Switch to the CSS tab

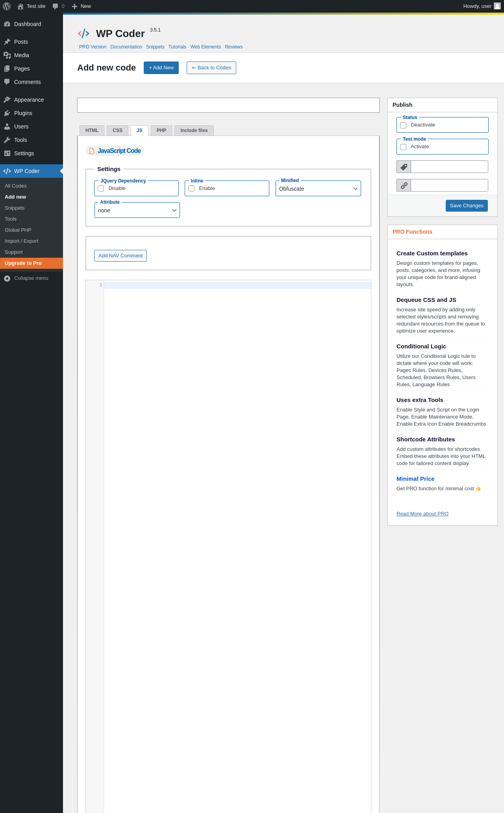(117, 130)
